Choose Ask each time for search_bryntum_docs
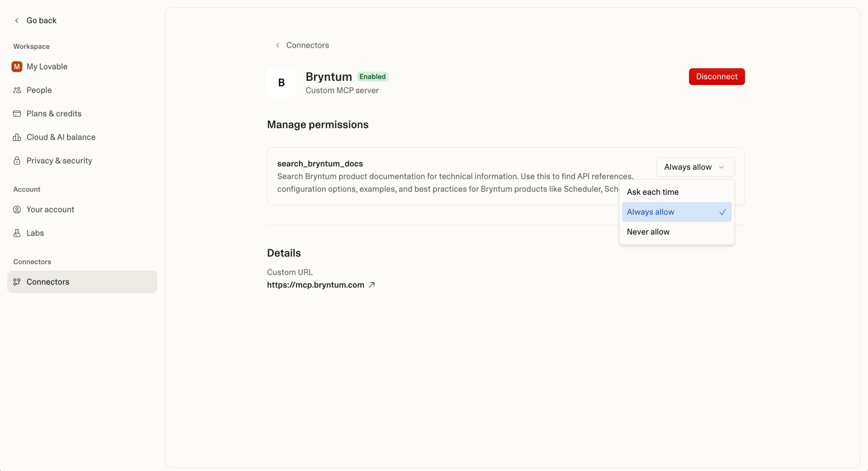The image size is (868, 471). point(652,192)
